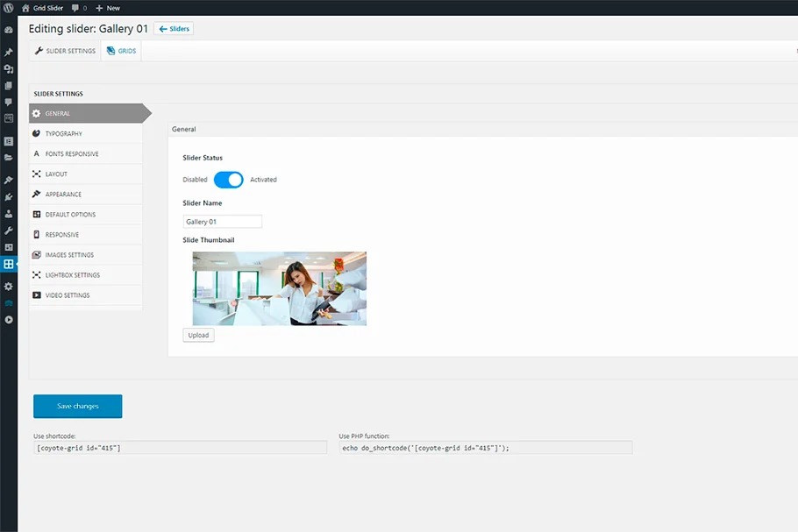
Task: Click the Slider Name input field
Action: point(222,222)
